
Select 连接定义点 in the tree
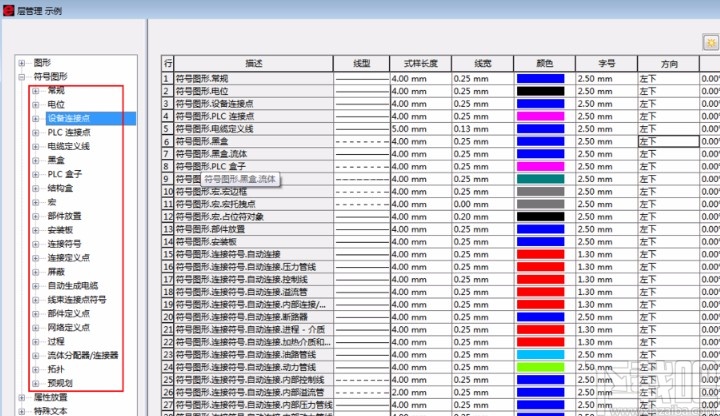coord(69,258)
